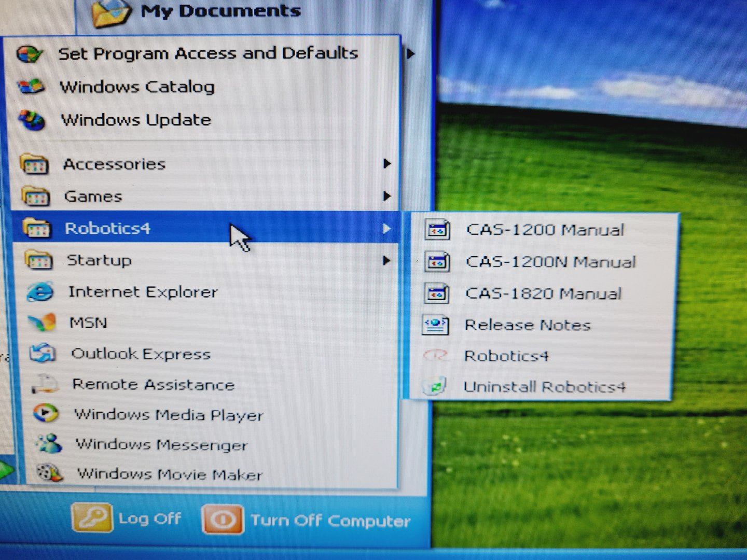747x560 pixels.
Task: Open the CAS-1820 Manual
Action: pos(543,293)
